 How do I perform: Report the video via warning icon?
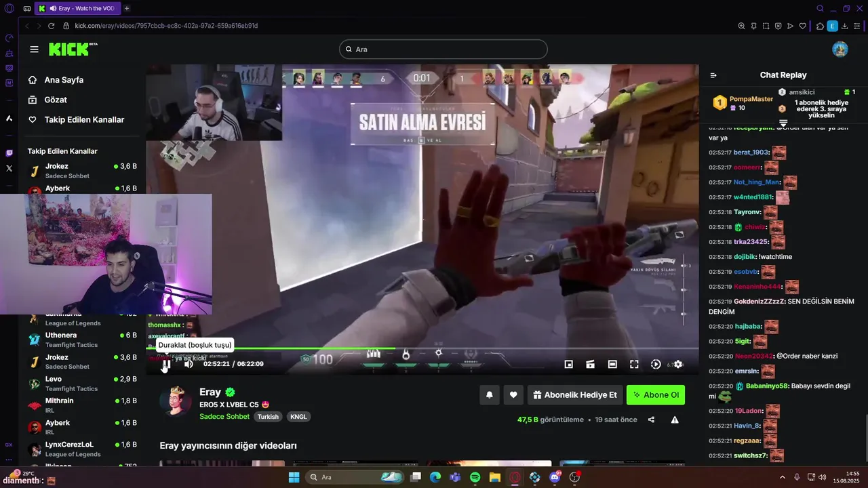[675, 420]
